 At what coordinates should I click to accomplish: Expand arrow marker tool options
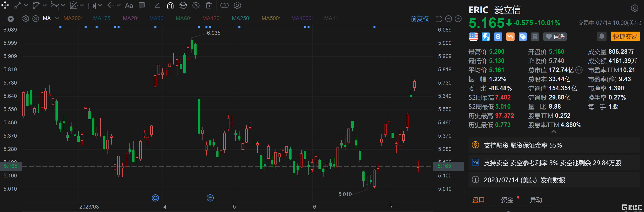[118, 5]
